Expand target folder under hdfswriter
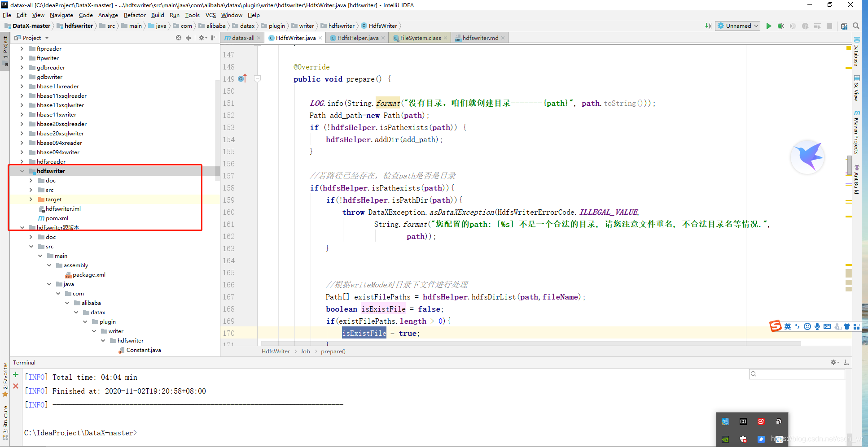868x447 pixels. click(x=31, y=199)
